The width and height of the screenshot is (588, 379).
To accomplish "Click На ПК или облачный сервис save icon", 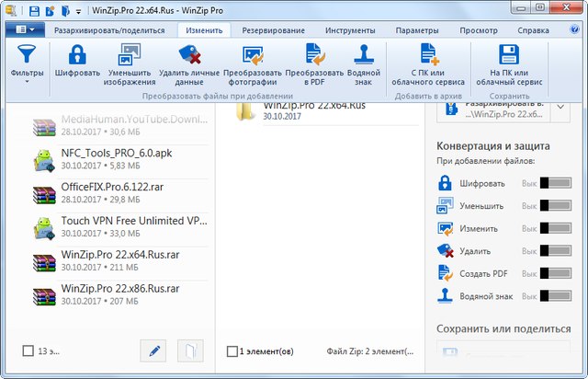I will [509, 54].
